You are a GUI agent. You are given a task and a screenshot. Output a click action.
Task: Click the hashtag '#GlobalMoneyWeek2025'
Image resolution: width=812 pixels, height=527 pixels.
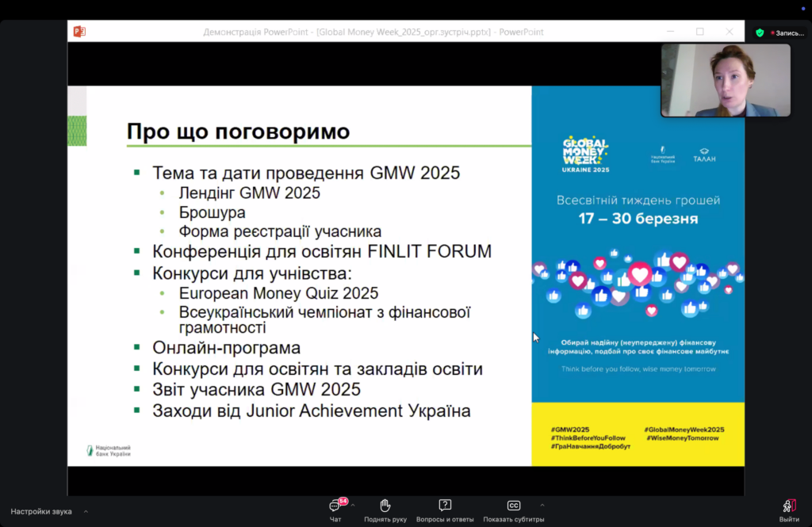684,430
